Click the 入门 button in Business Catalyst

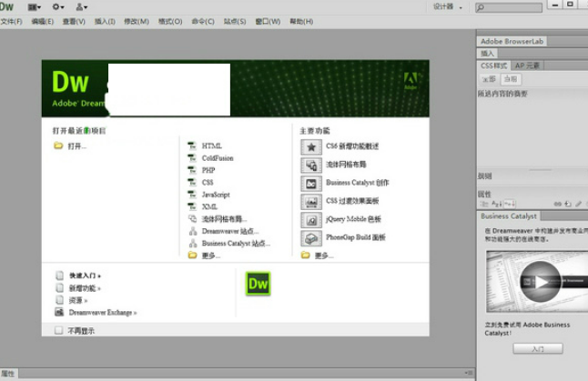point(536,348)
